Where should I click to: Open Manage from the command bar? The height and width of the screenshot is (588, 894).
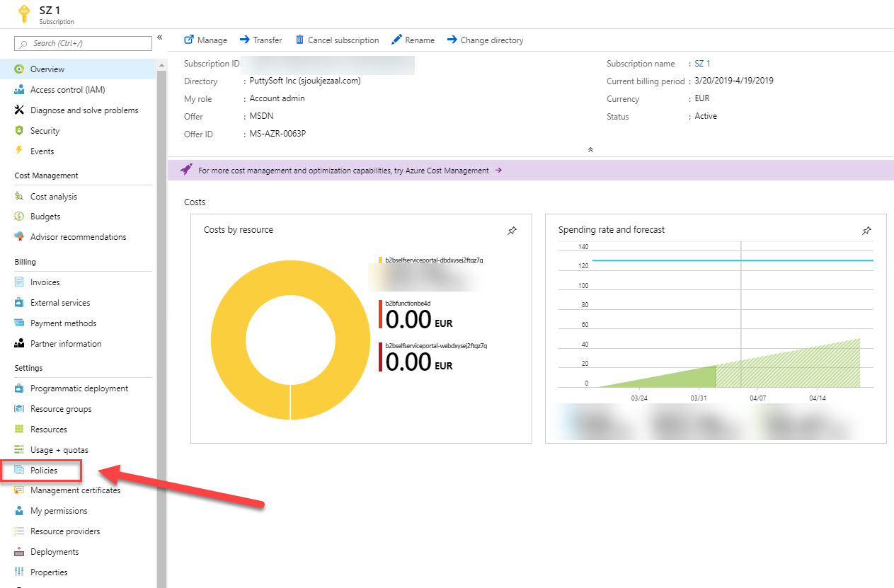206,40
